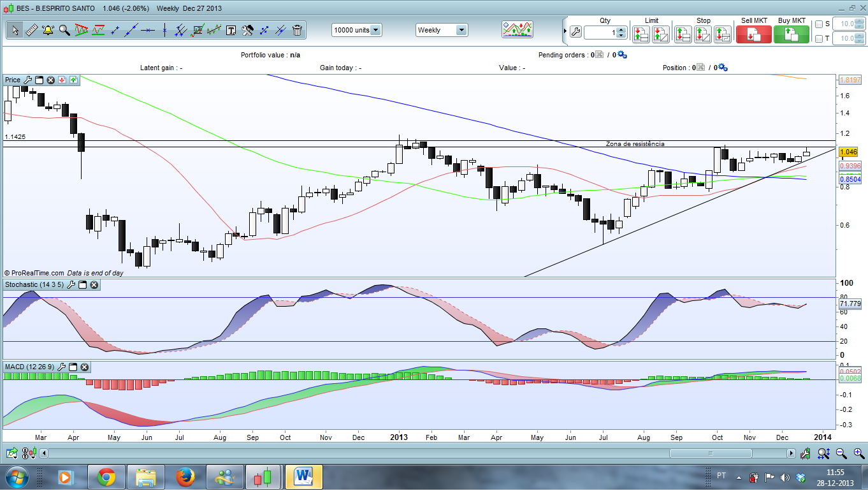Increase Qty with the up stepper
Screen dimensions: 868x491
[621, 29]
